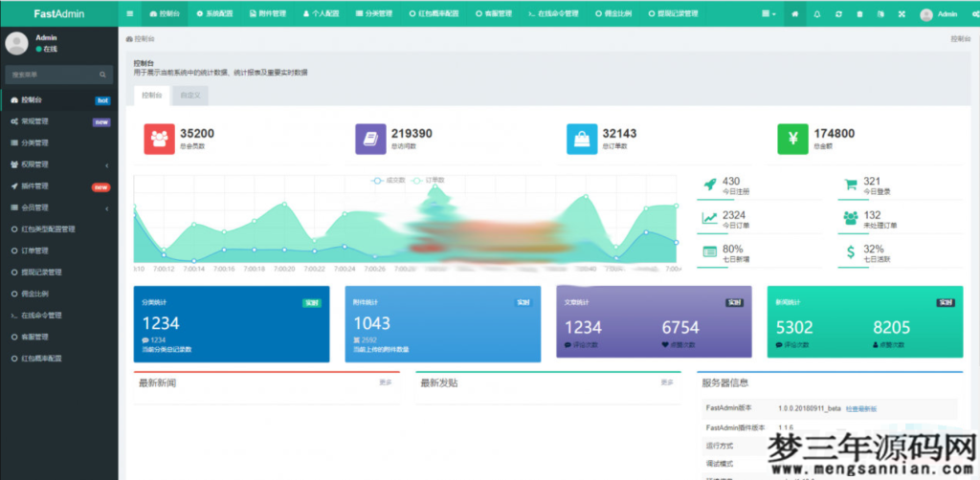Image resolution: width=980 pixels, height=480 pixels.
Task: Toggle the 成交数 chart legend series
Action: point(389,180)
